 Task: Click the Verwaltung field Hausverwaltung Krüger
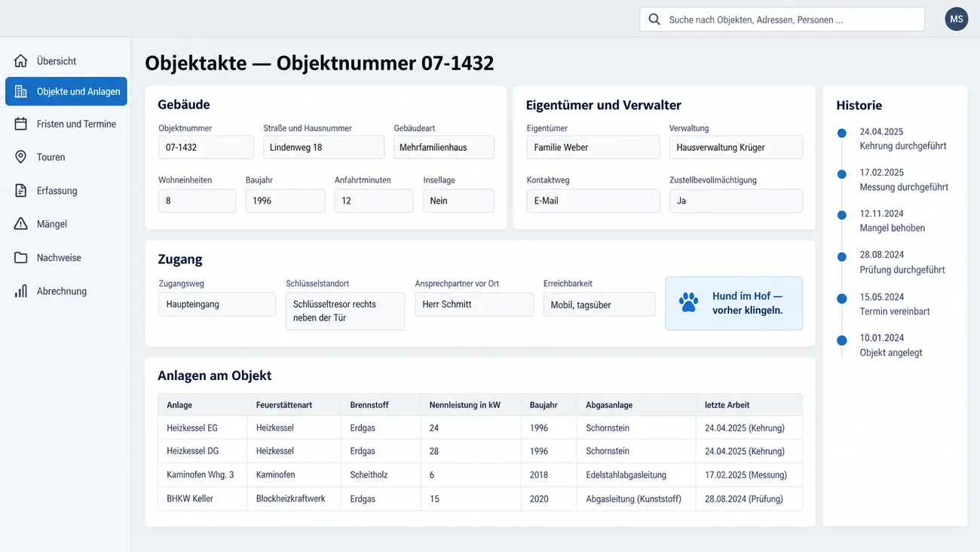736,147
